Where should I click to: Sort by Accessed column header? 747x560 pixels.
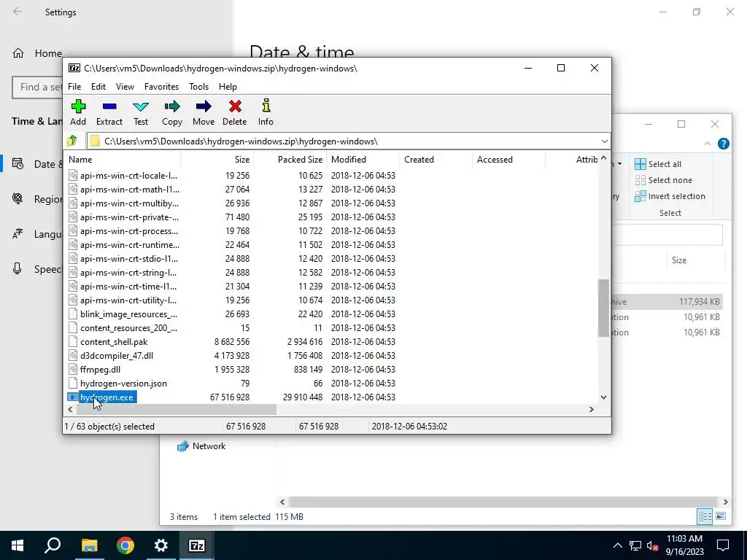click(x=508, y=160)
